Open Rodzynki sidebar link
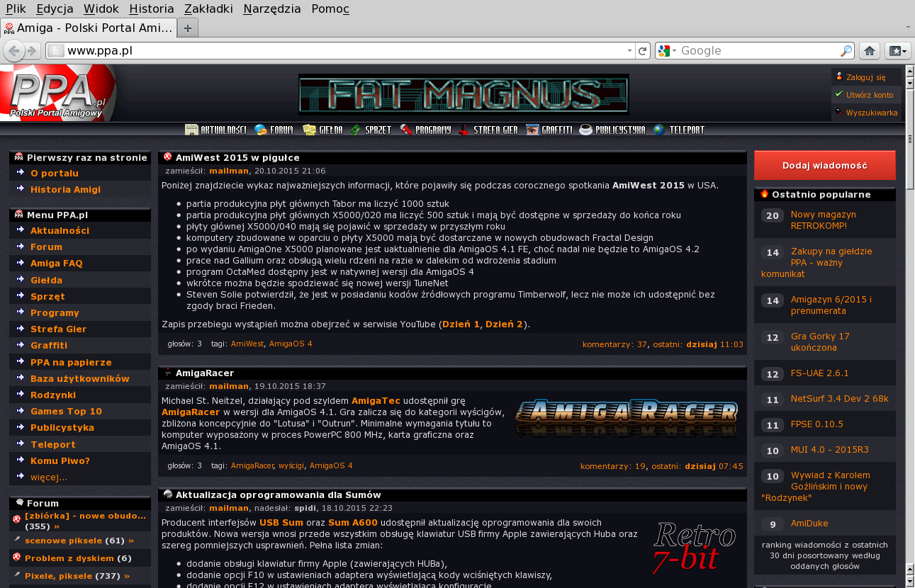Viewport: 915px width, 588px height. point(53,395)
